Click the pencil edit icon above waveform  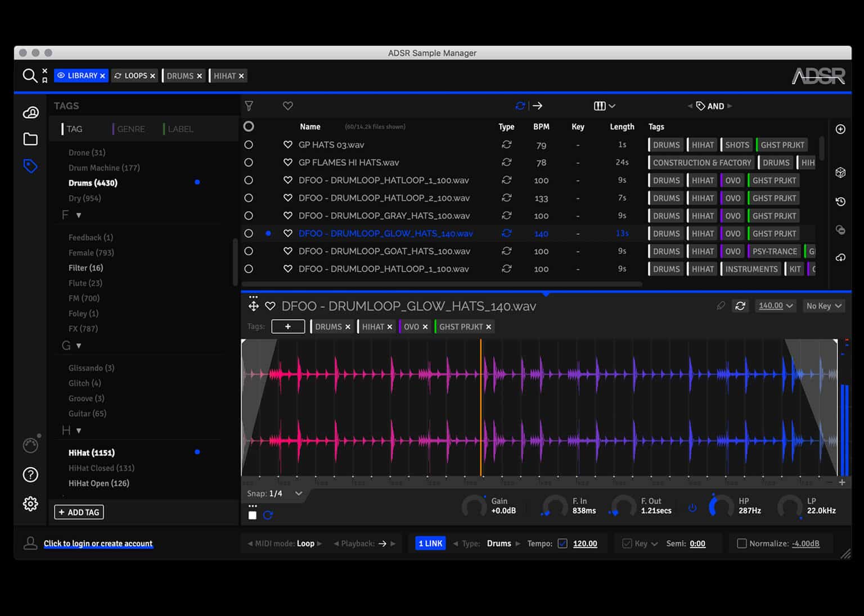(721, 306)
